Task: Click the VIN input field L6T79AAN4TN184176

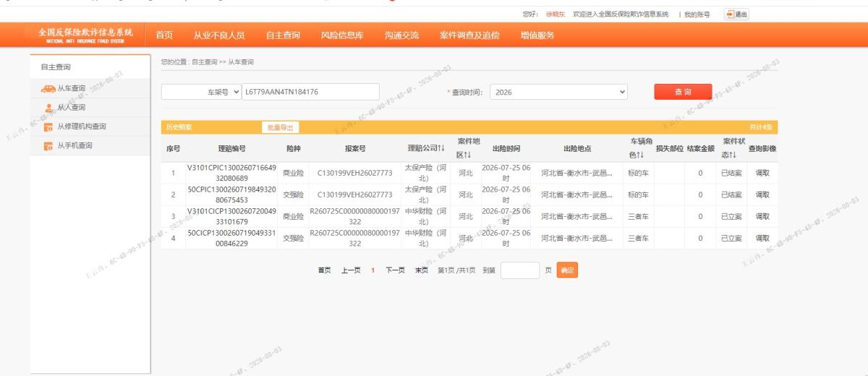Action: [x=310, y=93]
